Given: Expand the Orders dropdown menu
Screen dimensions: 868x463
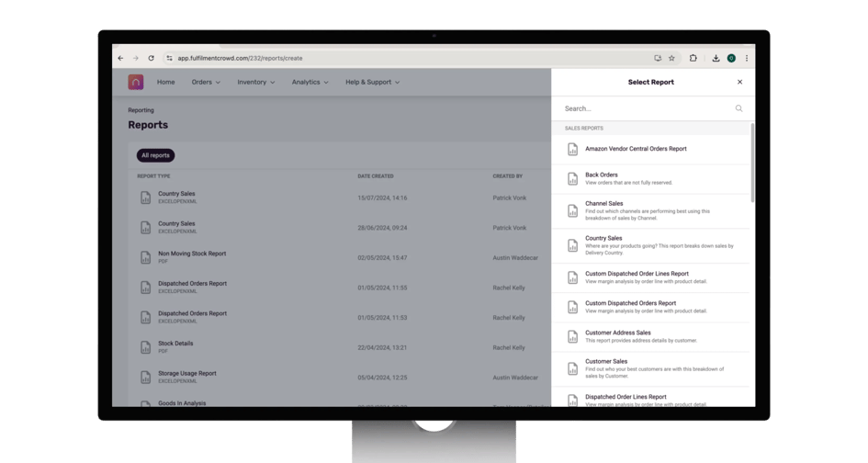Looking at the screenshot, I should [206, 82].
